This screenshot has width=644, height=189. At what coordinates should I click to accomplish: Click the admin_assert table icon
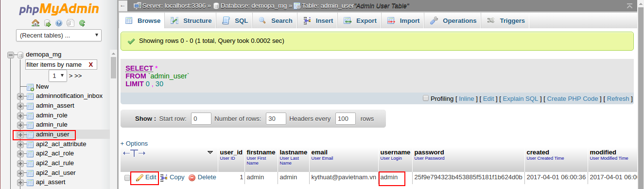point(30,106)
